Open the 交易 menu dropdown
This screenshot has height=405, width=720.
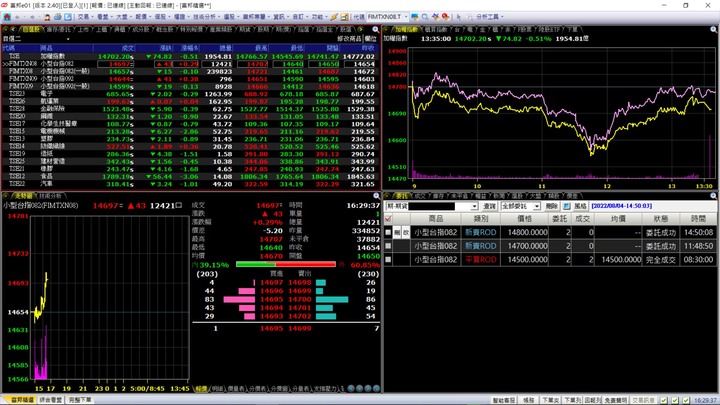pos(85,17)
